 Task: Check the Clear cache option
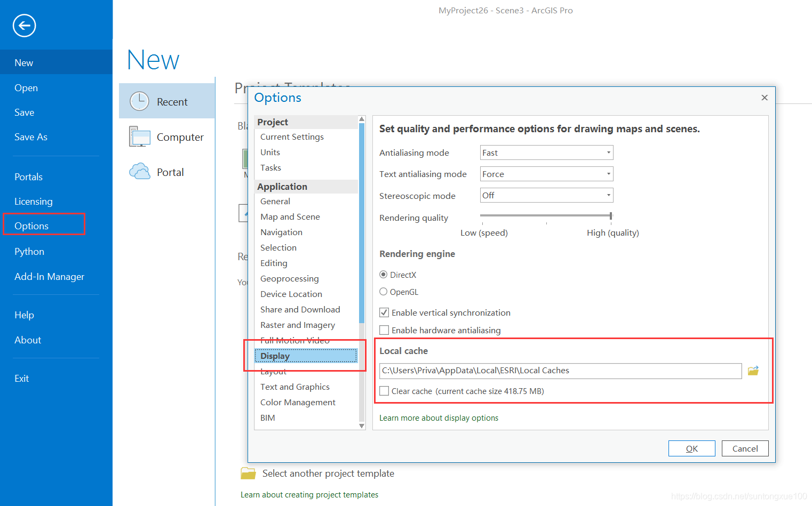pos(384,391)
